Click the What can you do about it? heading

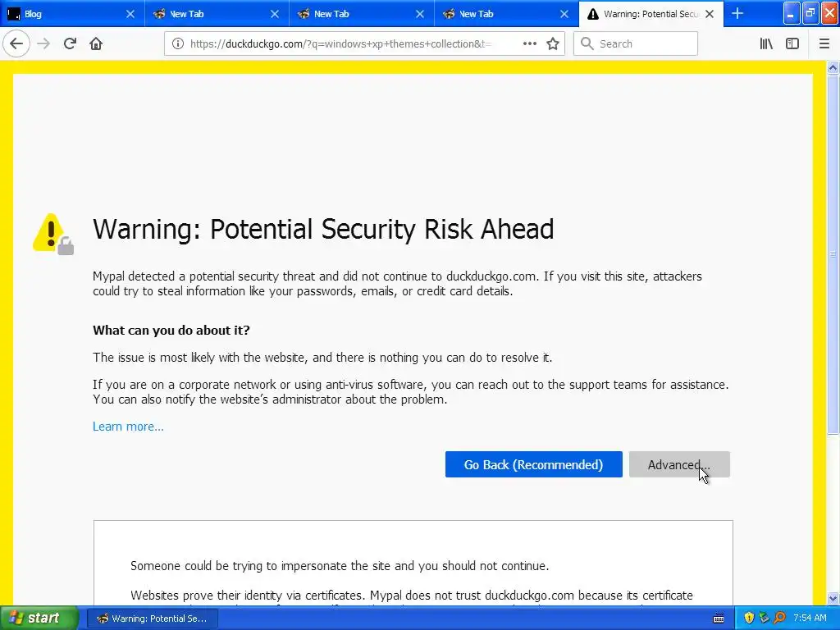click(171, 330)
